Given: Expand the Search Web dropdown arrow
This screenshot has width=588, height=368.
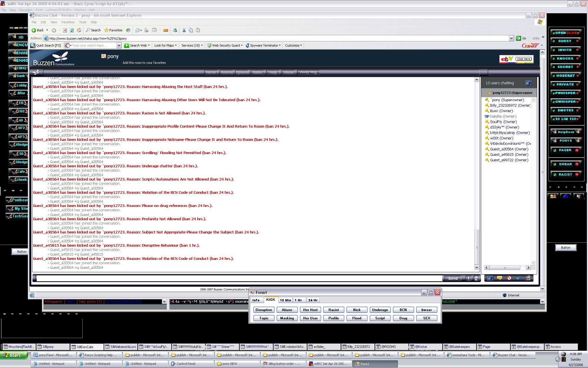Looking at the screenshot, I should (x=149, y=45).
